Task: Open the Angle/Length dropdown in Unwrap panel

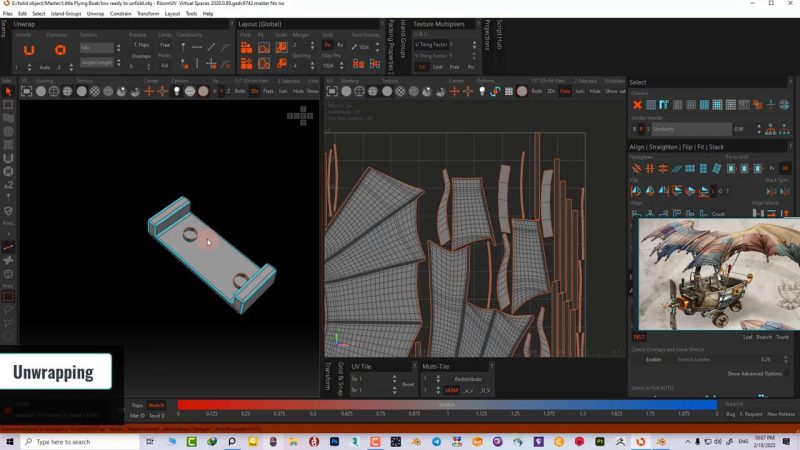Action: tap(97, 62)
